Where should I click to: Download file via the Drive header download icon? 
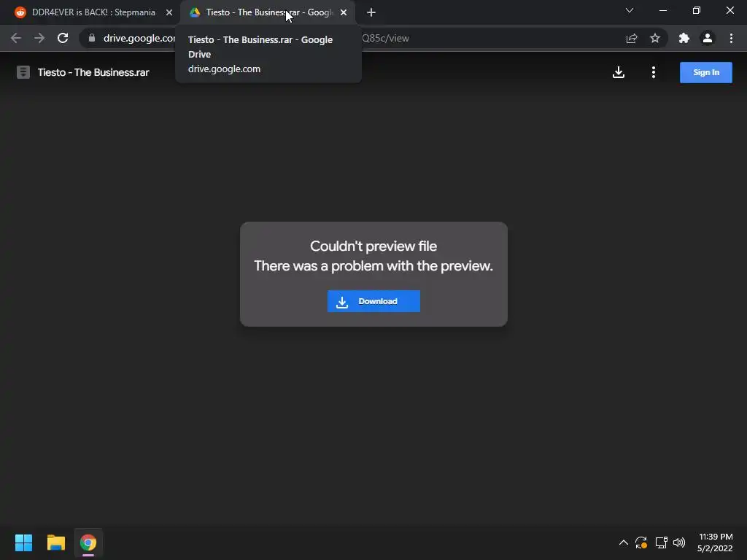(619, 72)
